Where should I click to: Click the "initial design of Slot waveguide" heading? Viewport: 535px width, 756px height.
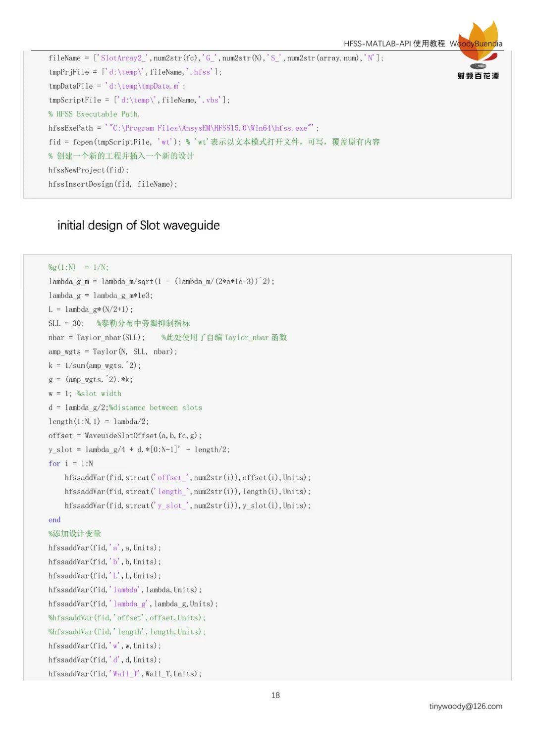tap(138, 225)
